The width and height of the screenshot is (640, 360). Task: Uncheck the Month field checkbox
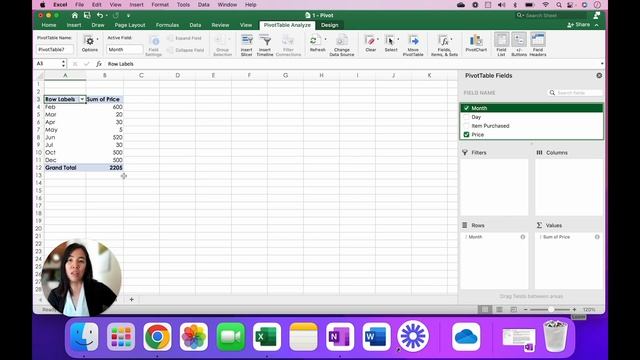pos(466,108)
